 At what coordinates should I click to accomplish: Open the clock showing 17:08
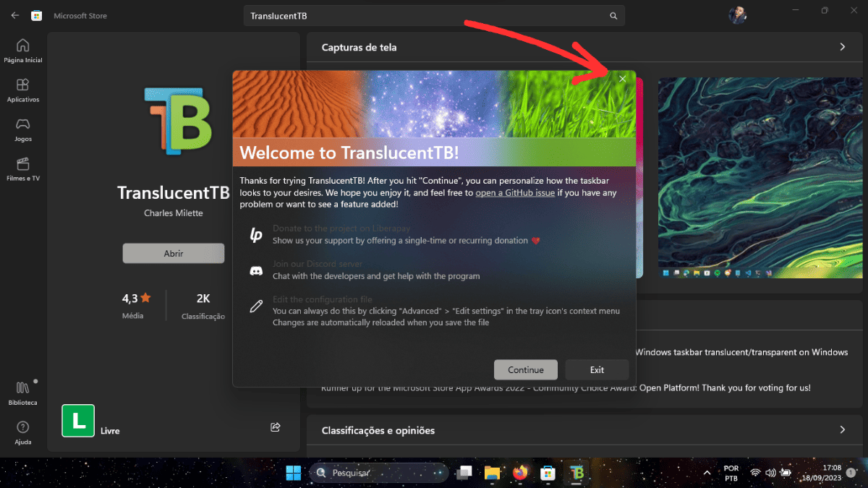(821, 473)
